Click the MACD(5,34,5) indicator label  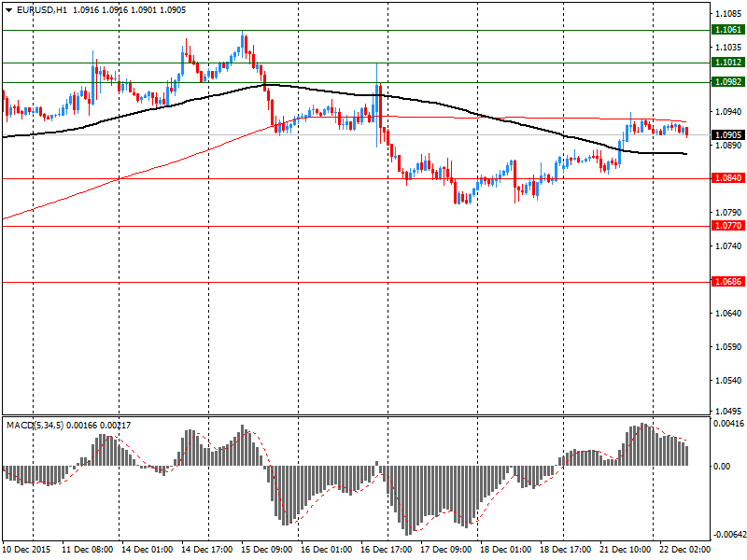coord(35,426)
